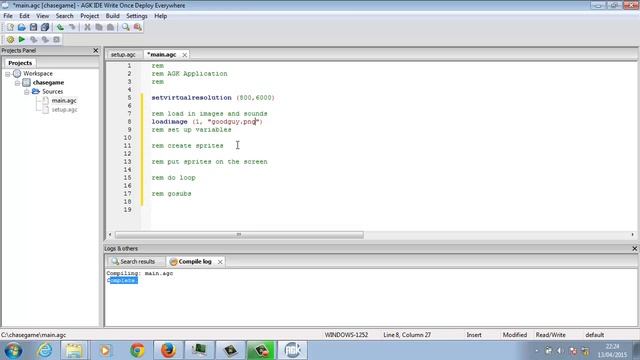This screenshot has height=360, width=640.
Task: Open the Edit menu
Action: [24, 16]
